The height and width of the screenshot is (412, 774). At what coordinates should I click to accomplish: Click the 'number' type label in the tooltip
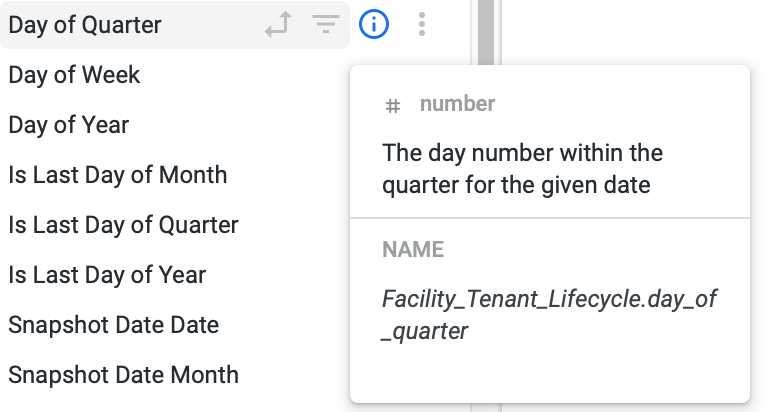pos(457,104)
